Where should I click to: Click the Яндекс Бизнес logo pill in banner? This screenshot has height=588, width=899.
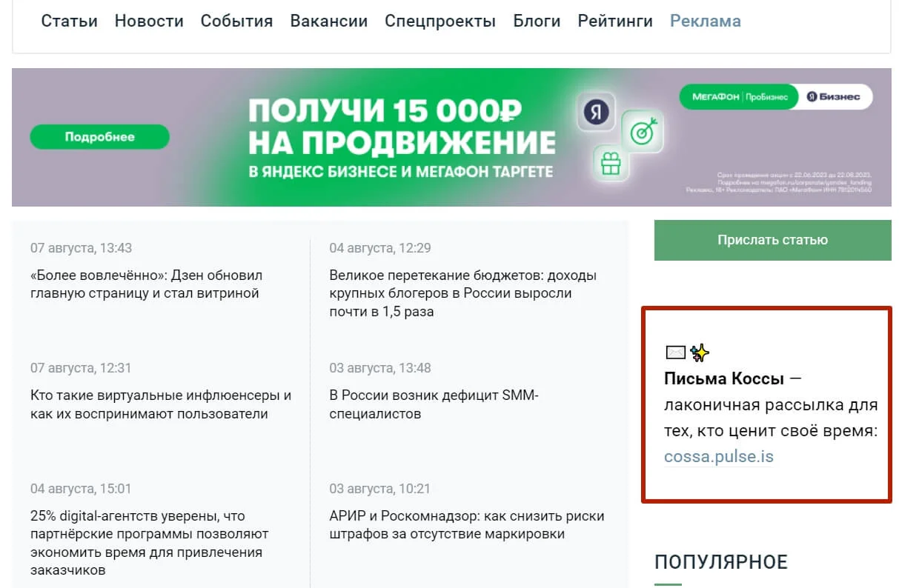pos(835,97)
